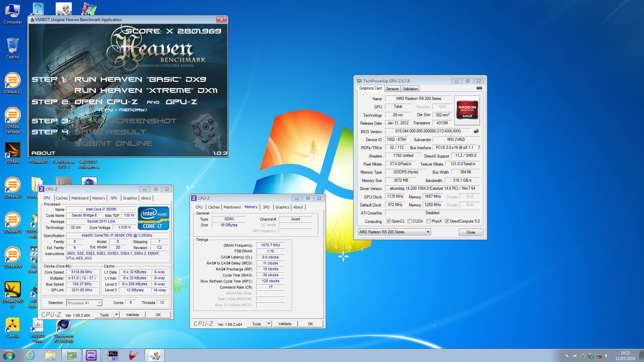The width and height of the screenshot is (644, 362).
Task: Click Validate in CPU-Z Memory window
Action: (x=285, y=324)
